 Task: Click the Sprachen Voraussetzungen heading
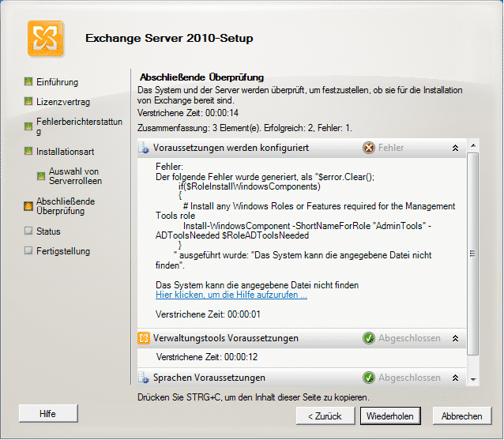[x=209, y=378]
